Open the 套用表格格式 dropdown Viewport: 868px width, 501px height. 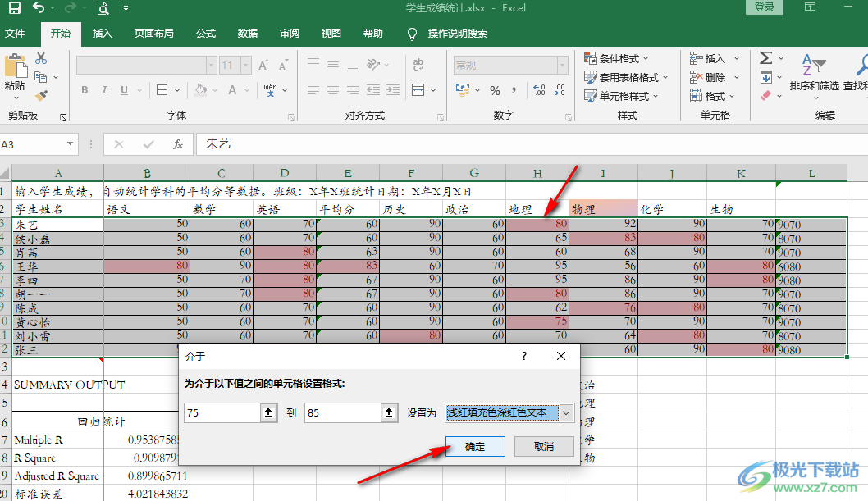click(626, 77)
